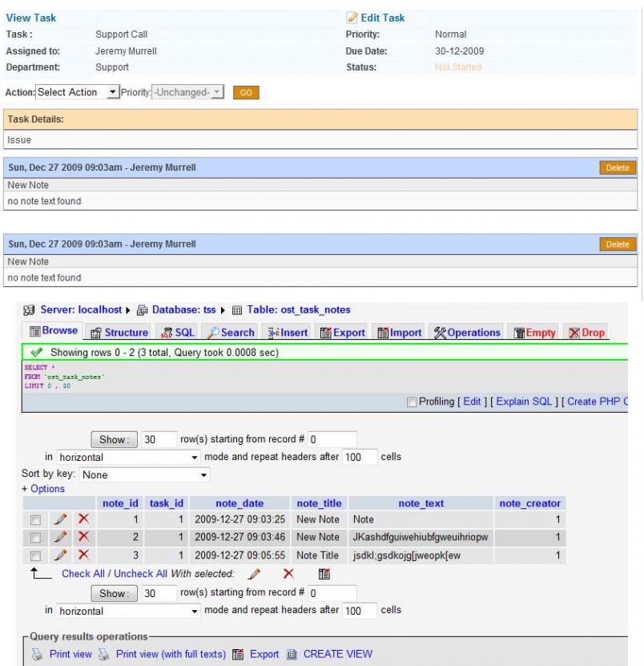Open the Sort by key dropdown
This screenshot has width=644, height=666.
146,475
